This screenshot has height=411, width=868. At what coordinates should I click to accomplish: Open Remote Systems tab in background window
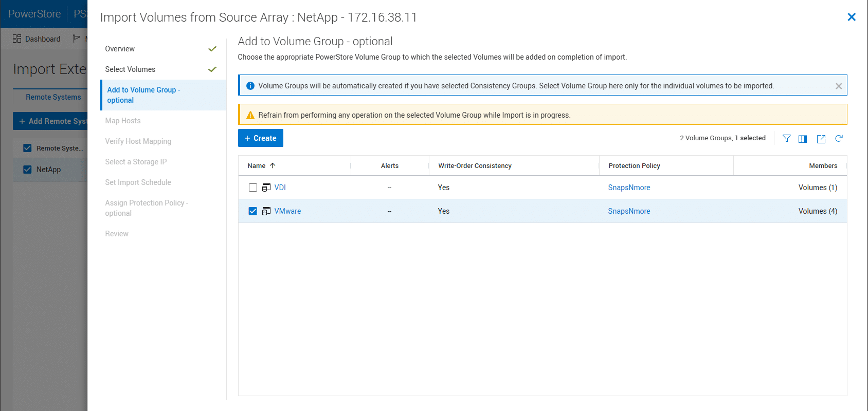[x=53, y=97]
